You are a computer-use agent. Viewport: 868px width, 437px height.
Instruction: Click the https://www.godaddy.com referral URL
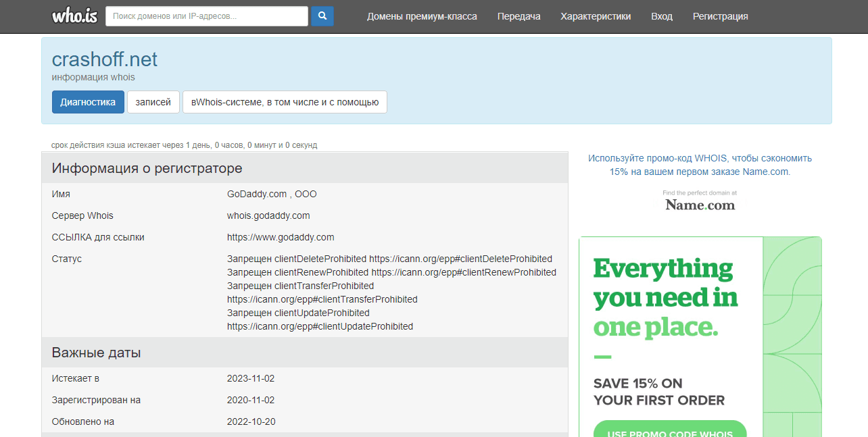[x=281, y=237]
